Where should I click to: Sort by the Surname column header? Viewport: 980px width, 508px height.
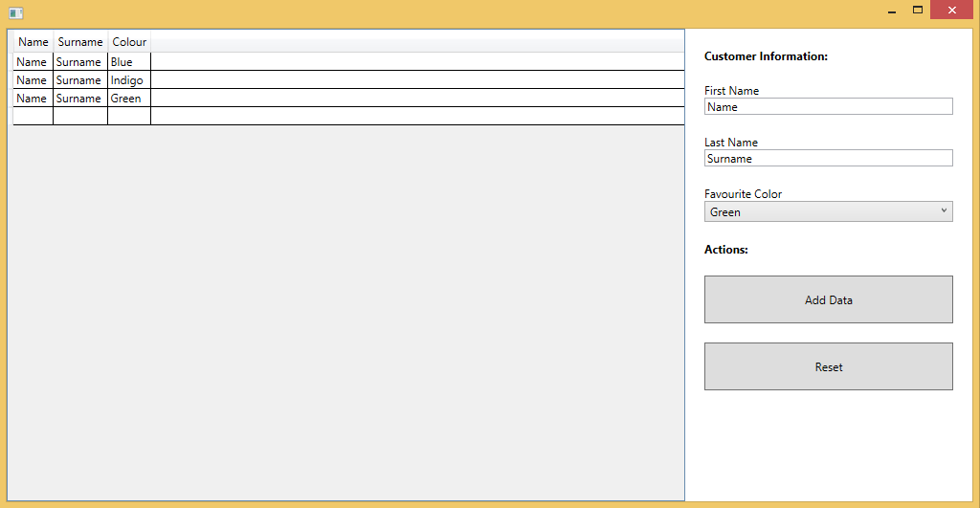[80, 42]
